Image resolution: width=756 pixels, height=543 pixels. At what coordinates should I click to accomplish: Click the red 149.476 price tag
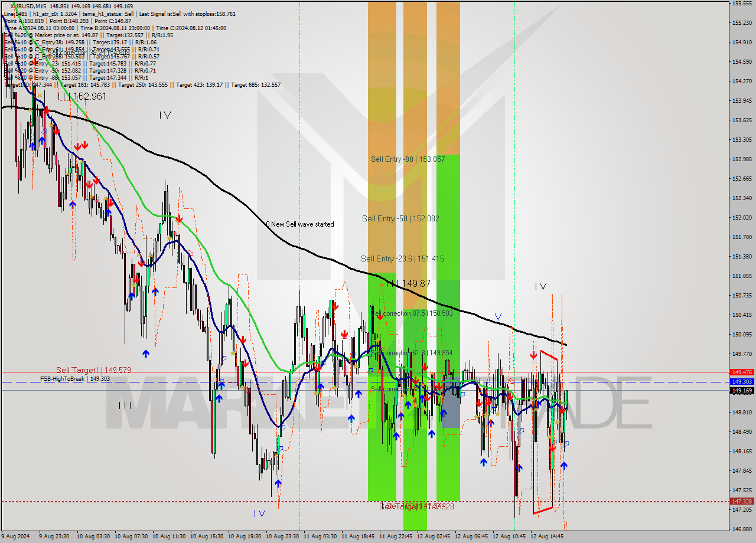pos(742,372)
